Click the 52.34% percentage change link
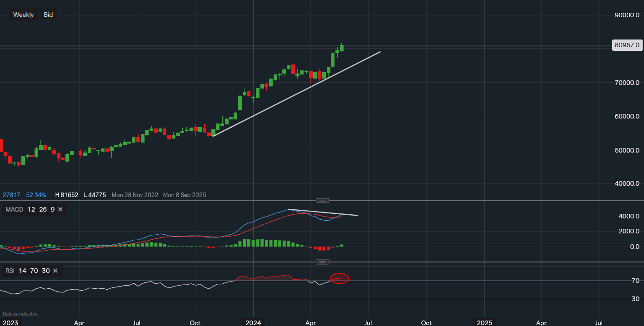 tap(36, 195)
